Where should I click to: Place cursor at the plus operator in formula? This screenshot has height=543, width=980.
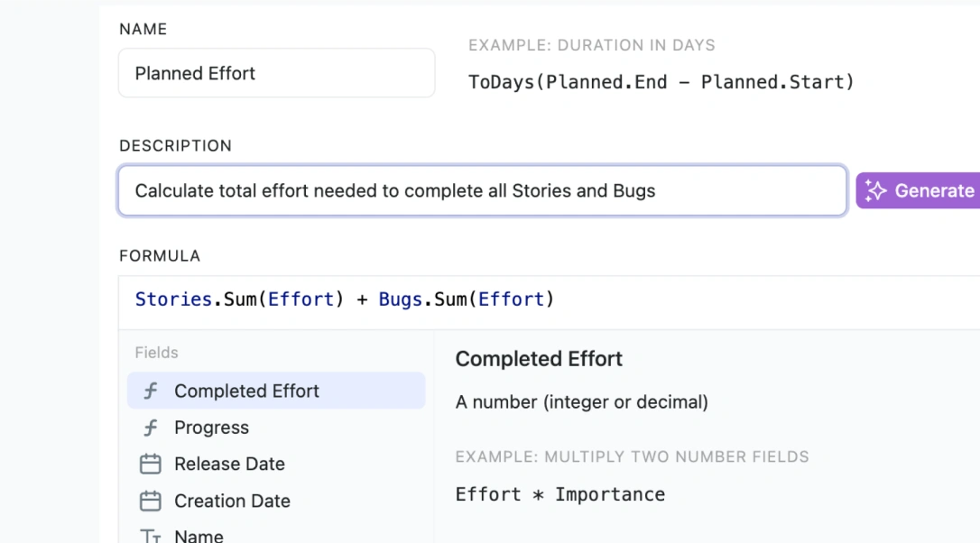point(362,299)
